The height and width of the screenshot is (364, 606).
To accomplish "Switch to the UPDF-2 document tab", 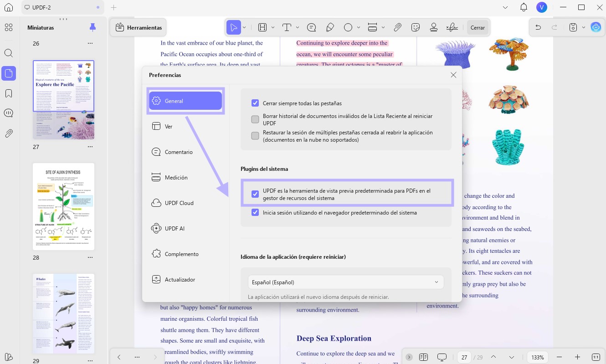I will (63, 7).
